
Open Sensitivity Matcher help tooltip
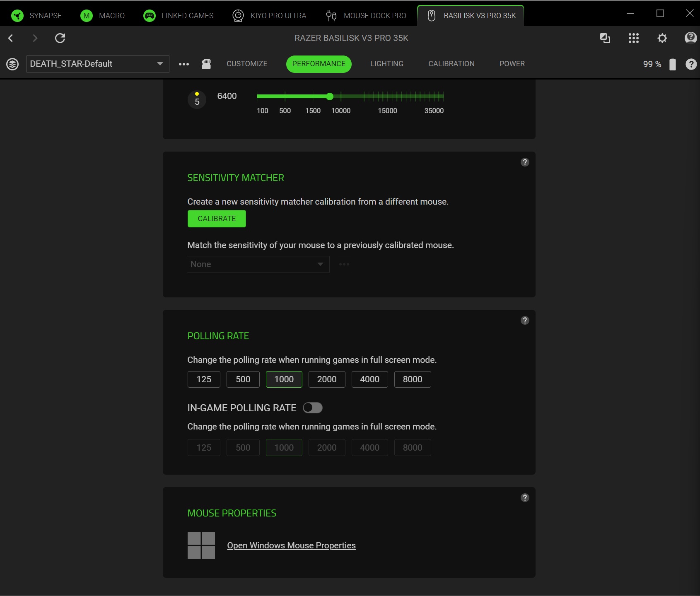point(525,162)
